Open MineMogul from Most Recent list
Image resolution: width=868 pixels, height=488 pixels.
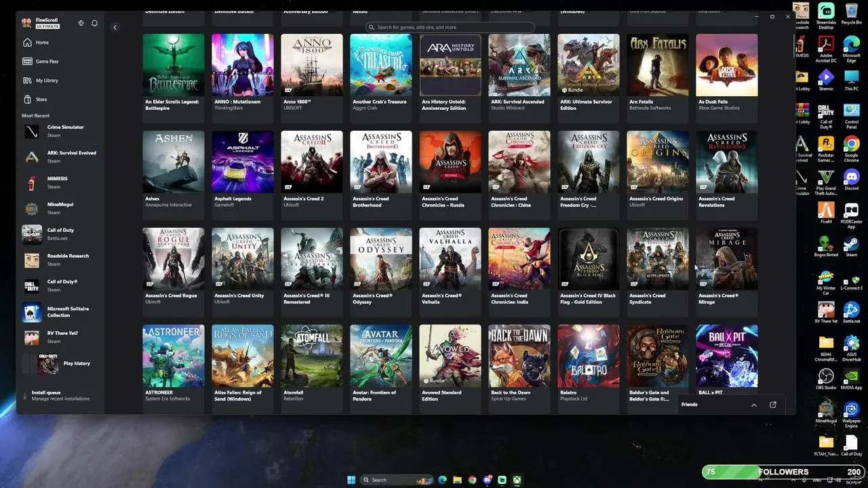[x=60, y=208]
